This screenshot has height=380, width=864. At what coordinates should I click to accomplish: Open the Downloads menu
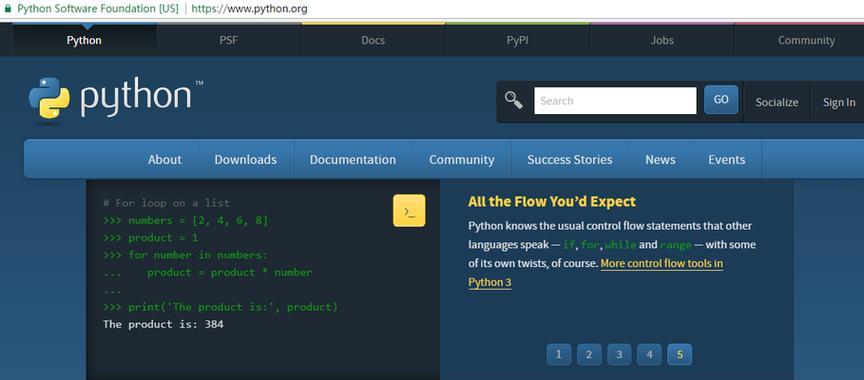click(246, 160)
